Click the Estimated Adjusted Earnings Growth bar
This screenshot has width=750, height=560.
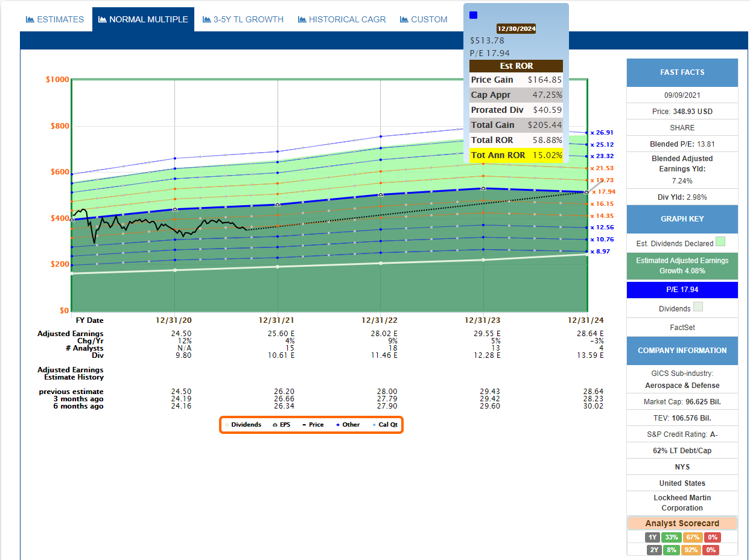tap(682, 266)
